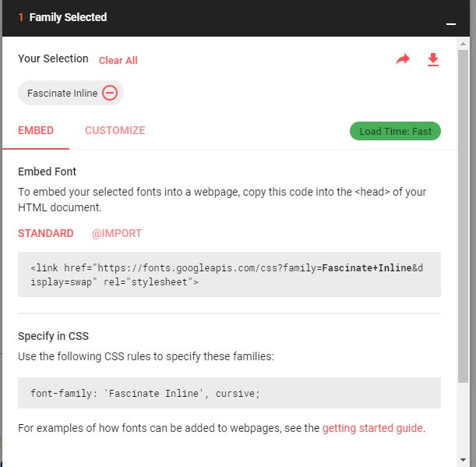Remove Fascinate Inline with the minus icon
This screenshot has width=476, height=467.
(x=110, y=93)
